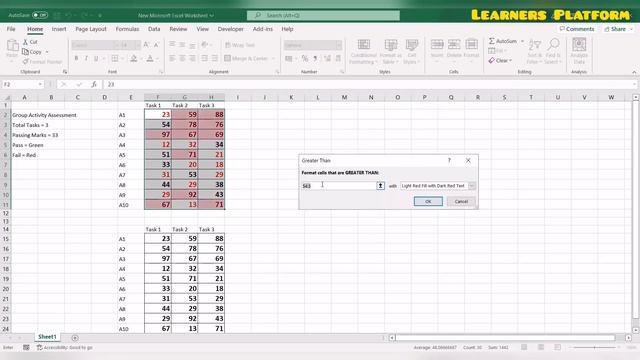Click the range selector arrow icon in the dialog

point(380,186)
